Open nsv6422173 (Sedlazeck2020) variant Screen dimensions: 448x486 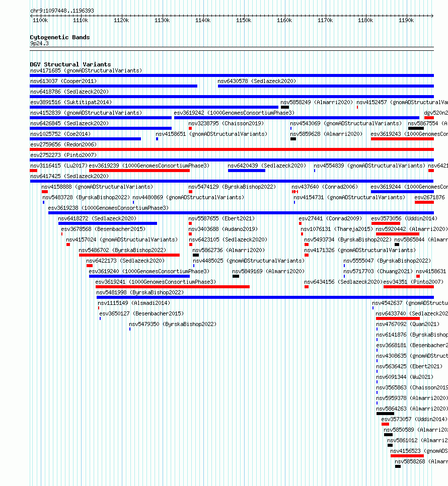point(125,261)
